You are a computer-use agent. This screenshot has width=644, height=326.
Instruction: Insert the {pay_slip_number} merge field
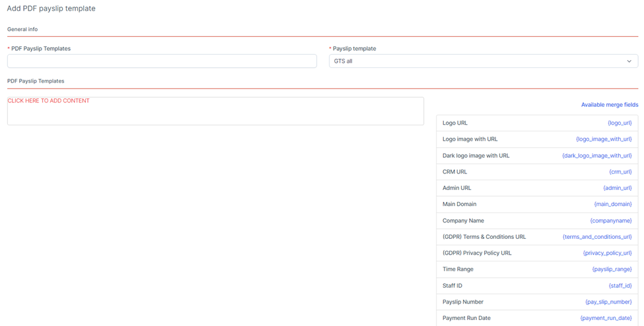pyautogui.click(x=608, y=302)
